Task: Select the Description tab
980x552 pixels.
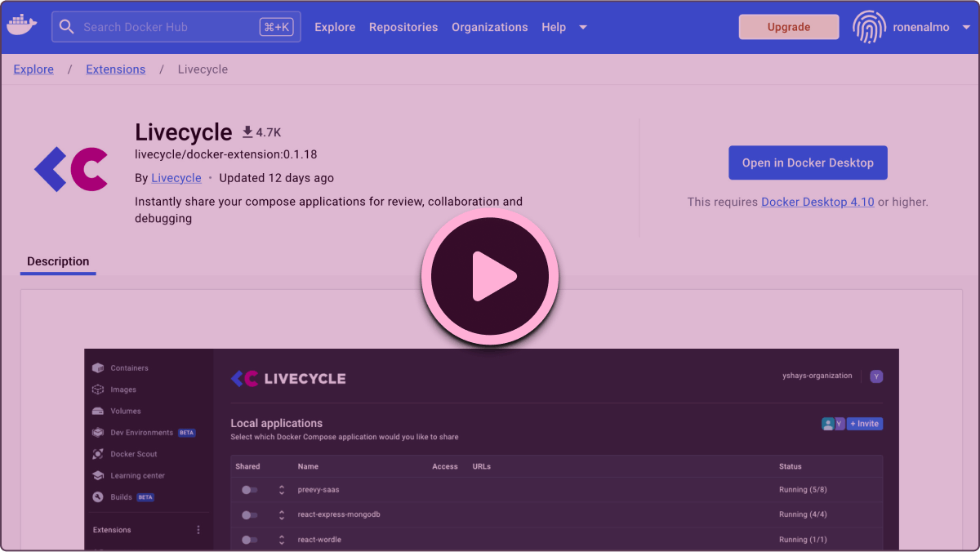Action: (58, 262)
